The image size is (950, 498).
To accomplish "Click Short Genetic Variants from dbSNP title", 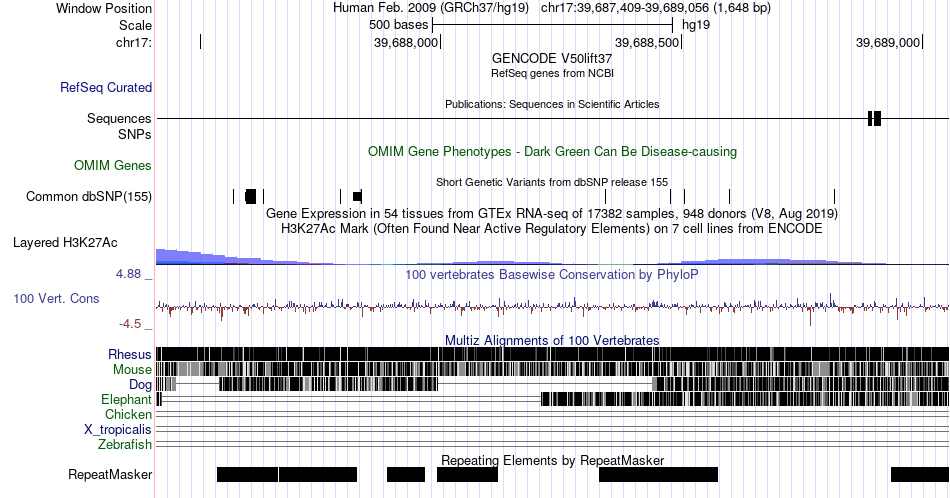I will coord(552,182).
